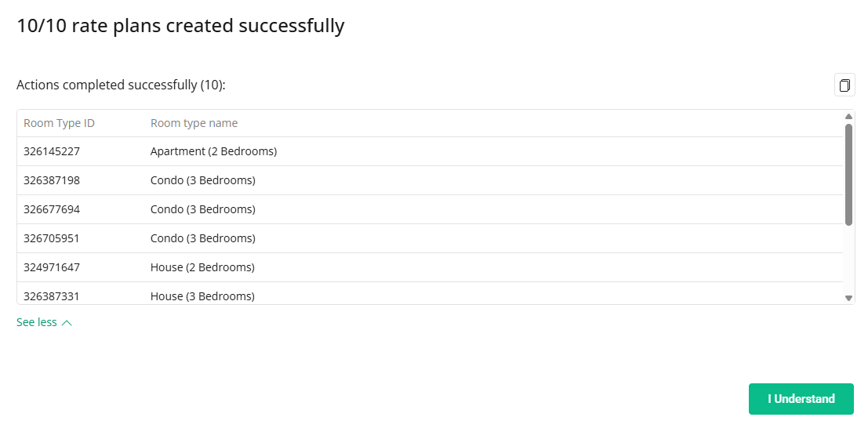
Task: Select the row with ID 326387198
Action: tap(52, 180)
